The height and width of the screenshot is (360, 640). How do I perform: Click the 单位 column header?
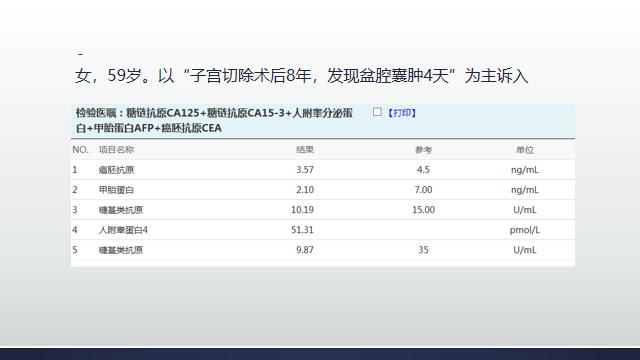click(x=525, y=150)
